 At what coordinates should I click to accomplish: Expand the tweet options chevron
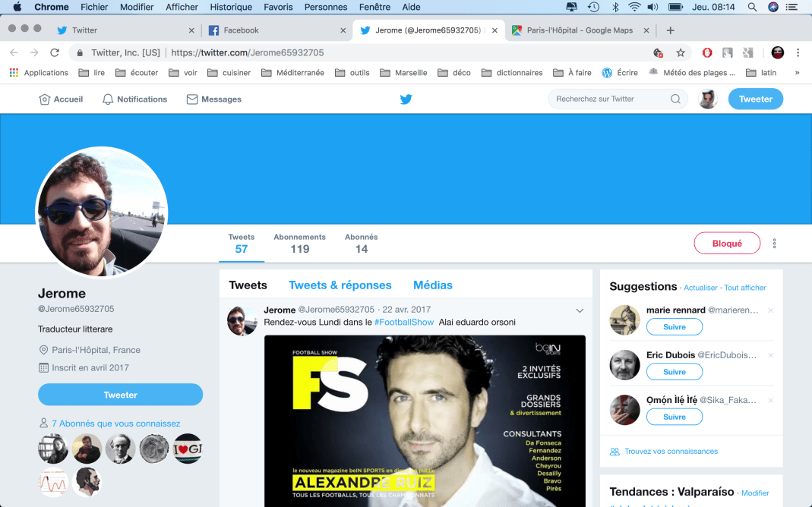tap(580, 310)
